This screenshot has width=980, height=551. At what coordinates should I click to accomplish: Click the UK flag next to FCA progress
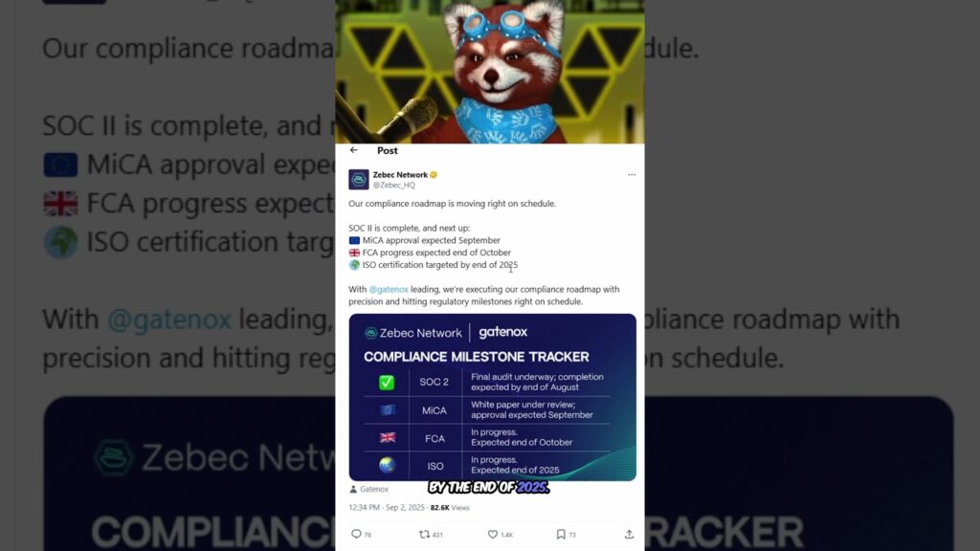tap(354, 253)
